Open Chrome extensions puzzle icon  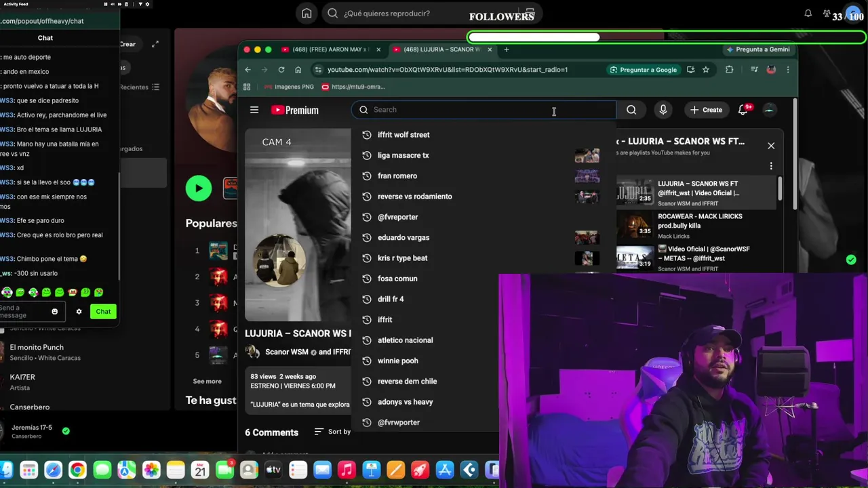tap(730, 70)
